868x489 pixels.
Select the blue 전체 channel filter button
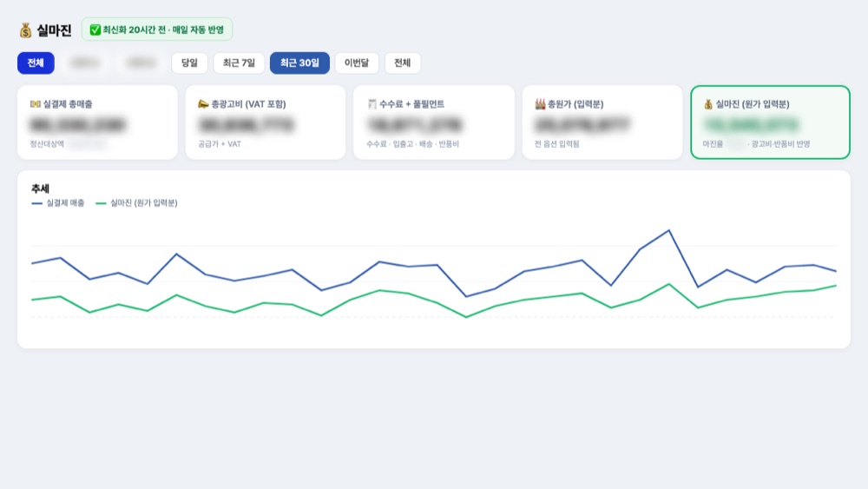pos(36,63)
